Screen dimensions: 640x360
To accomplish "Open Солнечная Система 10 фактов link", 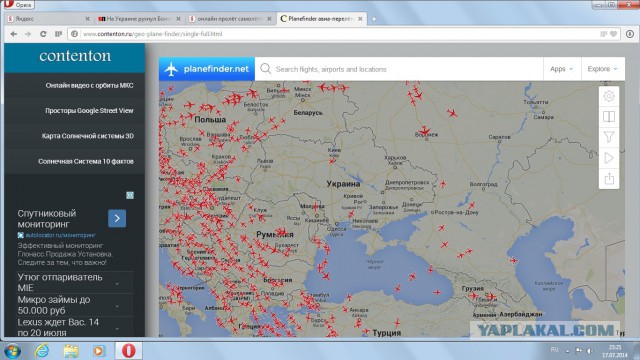I will pos(86,161).
